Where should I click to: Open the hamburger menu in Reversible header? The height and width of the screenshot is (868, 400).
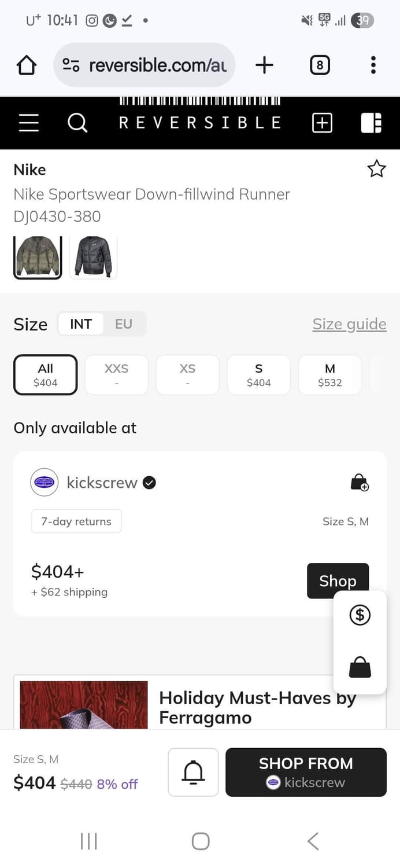click(x=29, y=123)
